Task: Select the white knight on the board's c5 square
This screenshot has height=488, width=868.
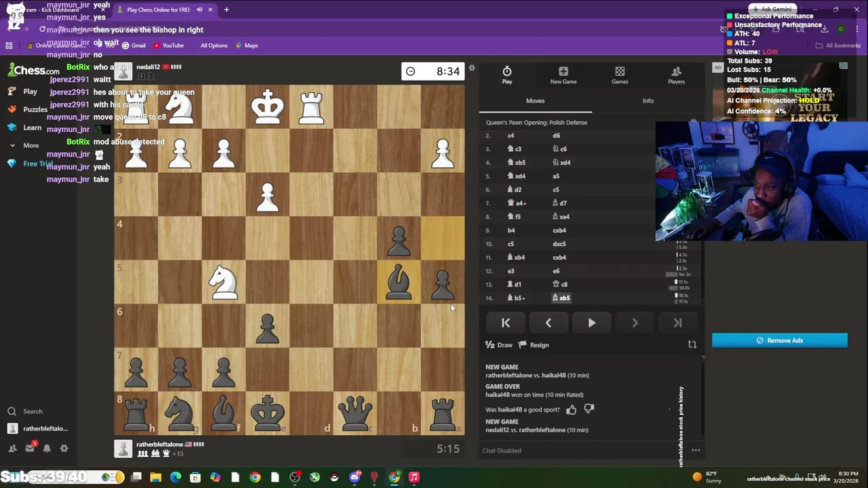Action: click(x=223, y=281)
